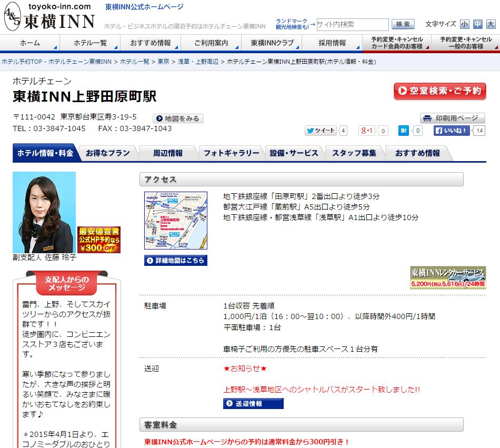Switch to the おすすめ情報 tab
The image size is (500, 448).
pos(417,153)
